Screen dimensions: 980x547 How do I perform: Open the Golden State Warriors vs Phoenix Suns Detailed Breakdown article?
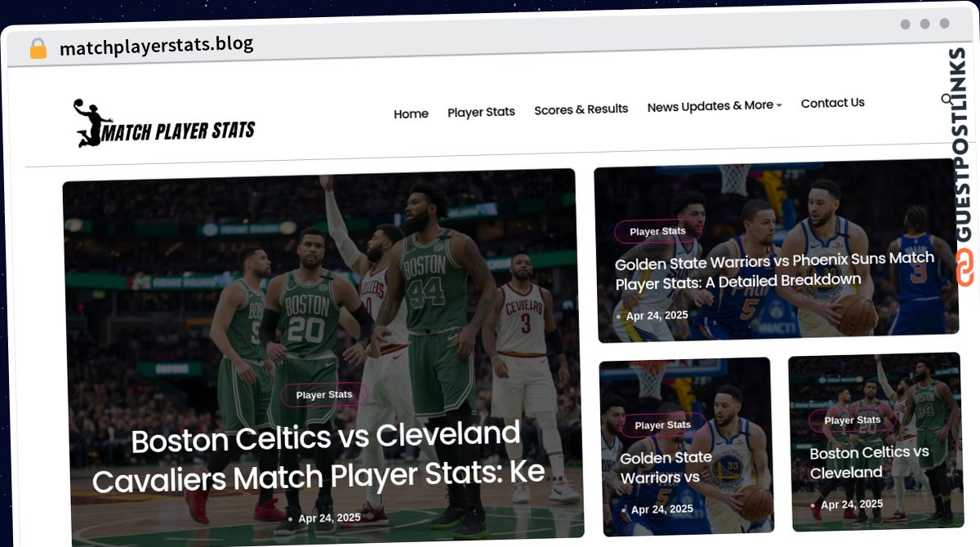coord(775,271)
